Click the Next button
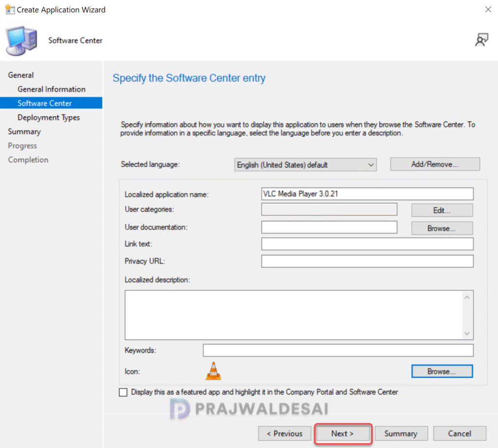 342,433
